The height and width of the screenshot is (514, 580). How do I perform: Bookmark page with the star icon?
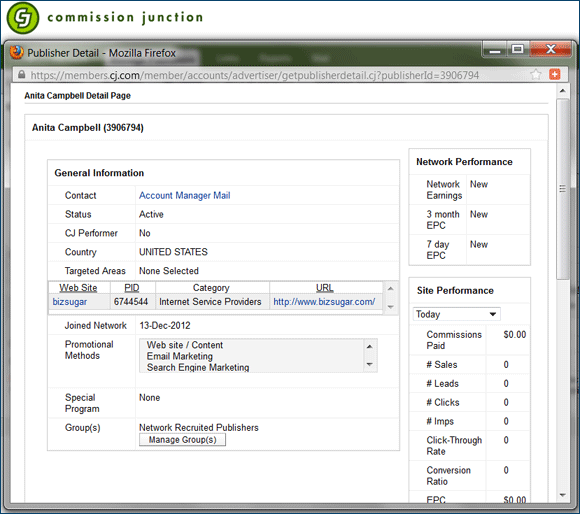(x=536, y=75)
